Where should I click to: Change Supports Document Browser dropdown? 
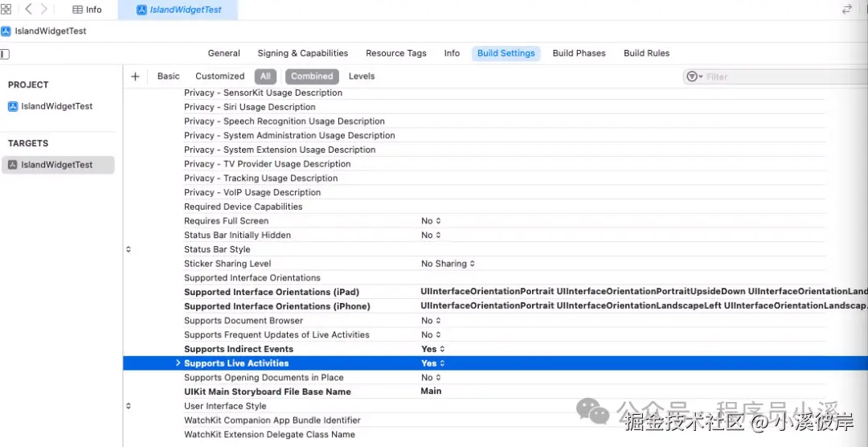click(x=431, y=321)
